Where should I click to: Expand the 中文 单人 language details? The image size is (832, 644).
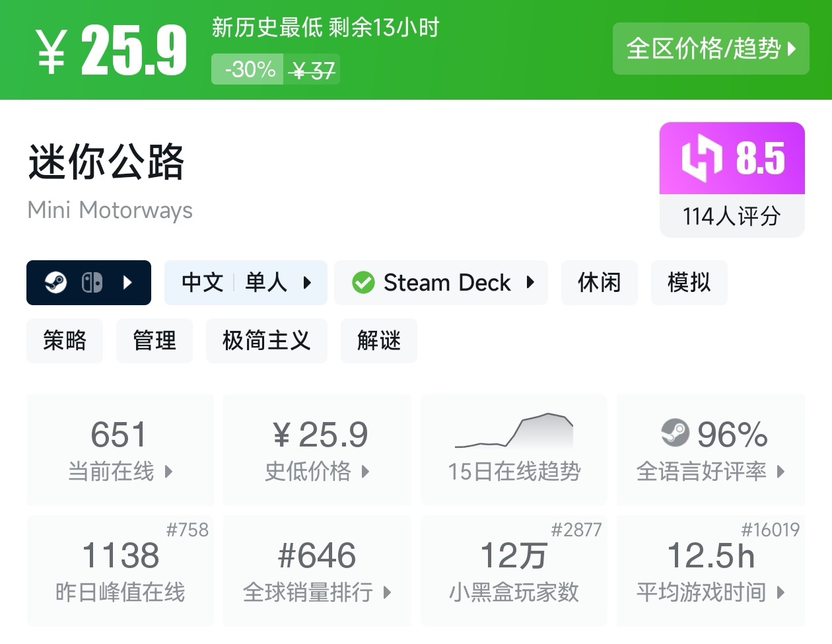(x=246, y=283)
